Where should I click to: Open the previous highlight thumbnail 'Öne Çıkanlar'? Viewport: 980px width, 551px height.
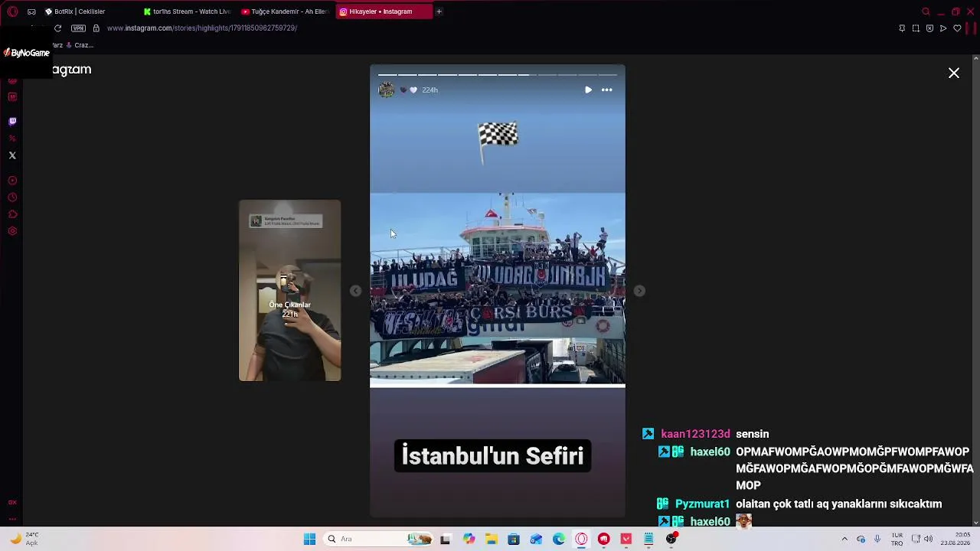click(289, 291)
